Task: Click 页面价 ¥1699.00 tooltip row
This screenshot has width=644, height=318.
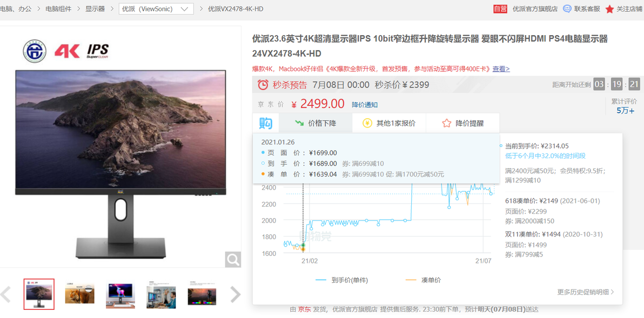Action: [299, 153]
